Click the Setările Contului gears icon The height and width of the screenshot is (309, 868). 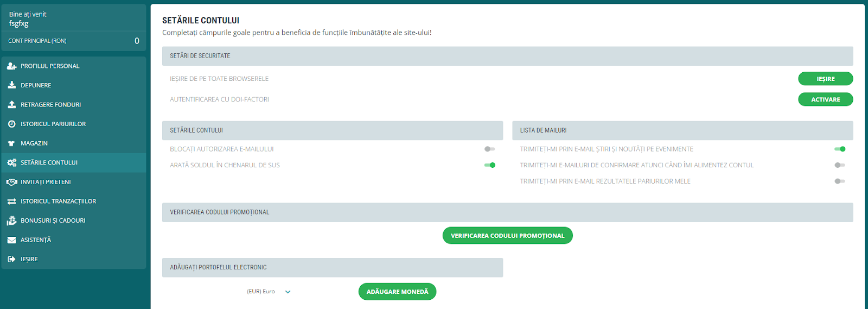(x=11, y=162)
